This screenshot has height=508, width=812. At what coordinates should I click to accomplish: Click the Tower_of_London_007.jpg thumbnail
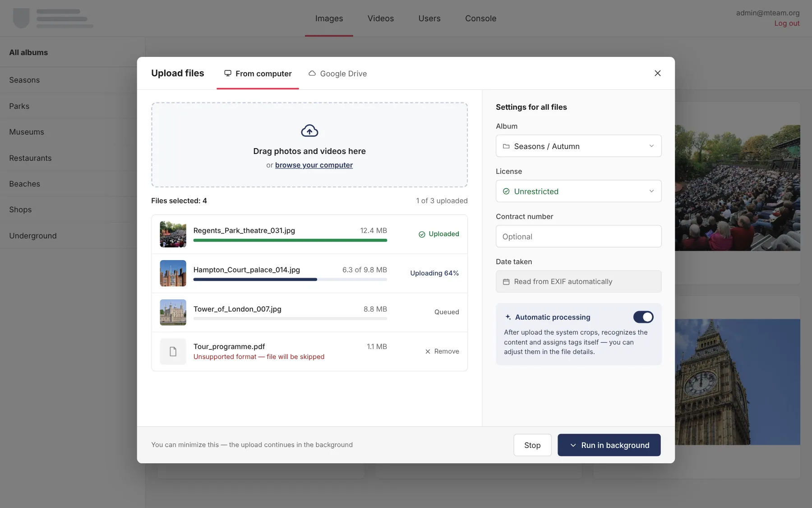[x=173, y=312]
